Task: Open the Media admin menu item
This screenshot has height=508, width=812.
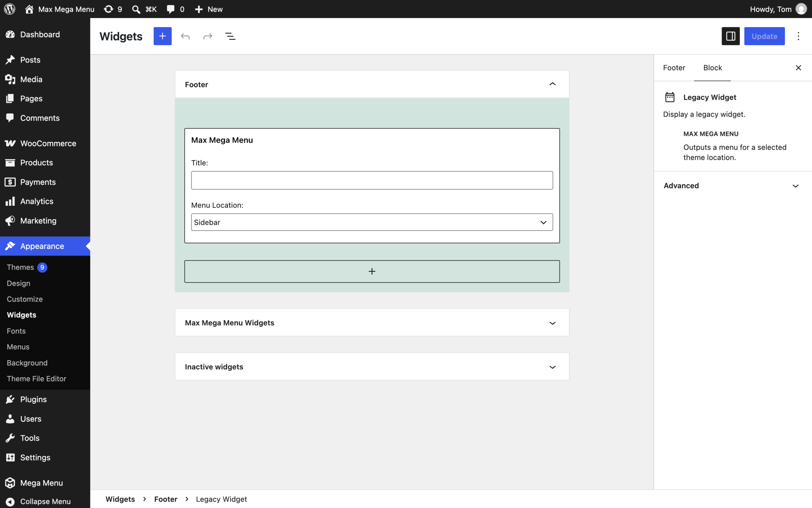Action: coord(45,79)
